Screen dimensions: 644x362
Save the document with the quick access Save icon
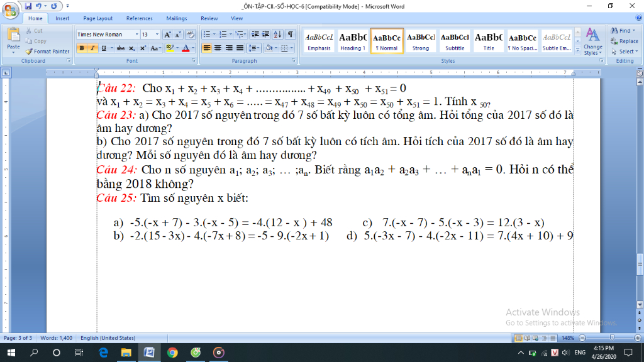tap(28, 6)
